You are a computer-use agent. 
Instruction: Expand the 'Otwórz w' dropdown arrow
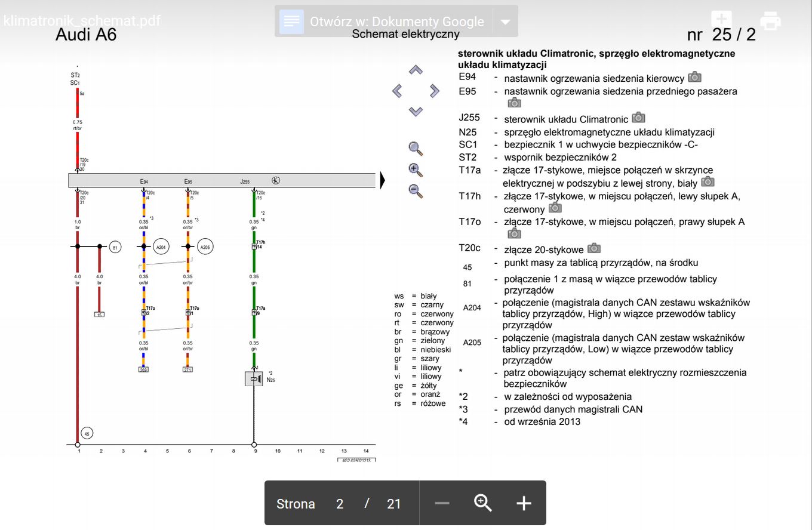click(505, 21)
